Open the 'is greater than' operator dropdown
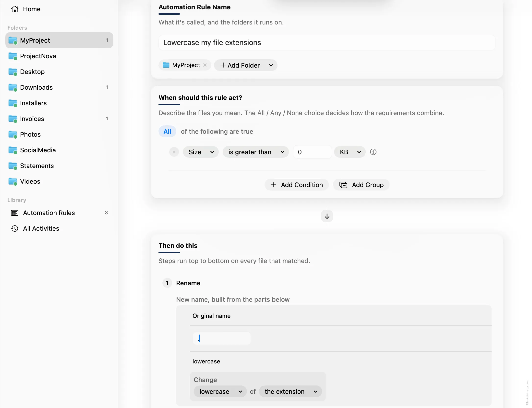Image resolution: width=532 pixels, height=408 pixels. coord(256,152)
